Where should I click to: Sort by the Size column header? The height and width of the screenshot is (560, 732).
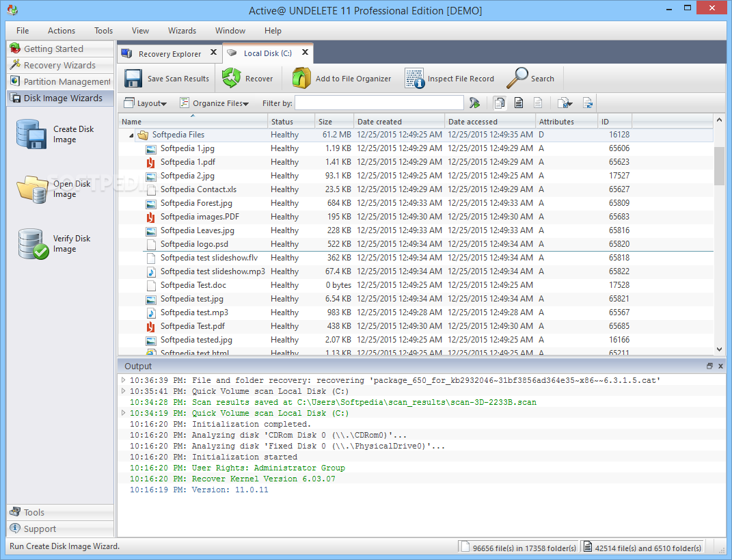point(334,122)
